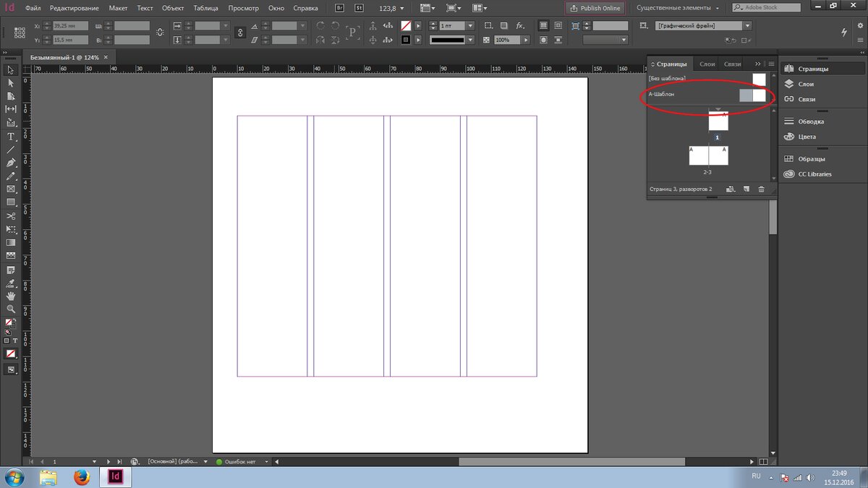Toggle formatting affects container button
Viewport: 868px width, 488px height.
pyautogui.click(x=7, y=340)
